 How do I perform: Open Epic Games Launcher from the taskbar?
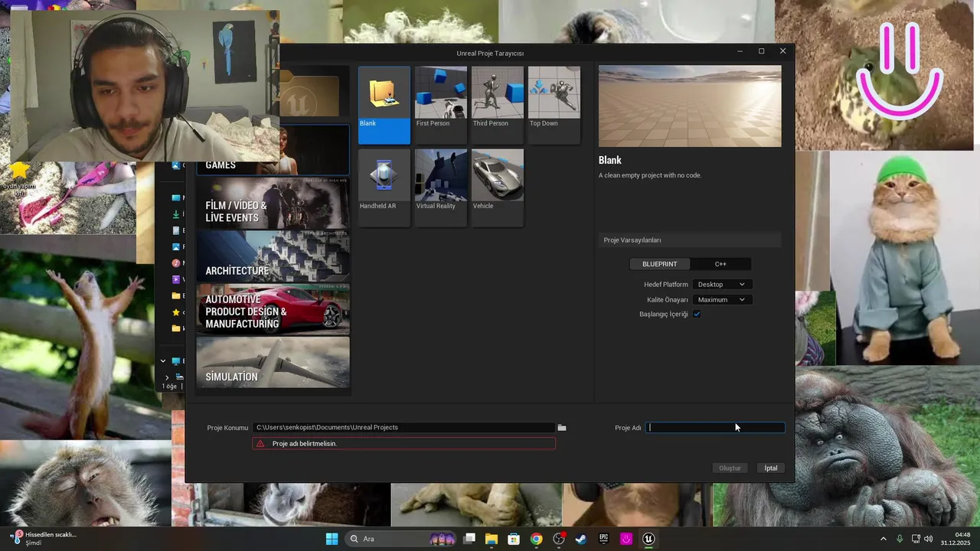(x=603, y=539)
